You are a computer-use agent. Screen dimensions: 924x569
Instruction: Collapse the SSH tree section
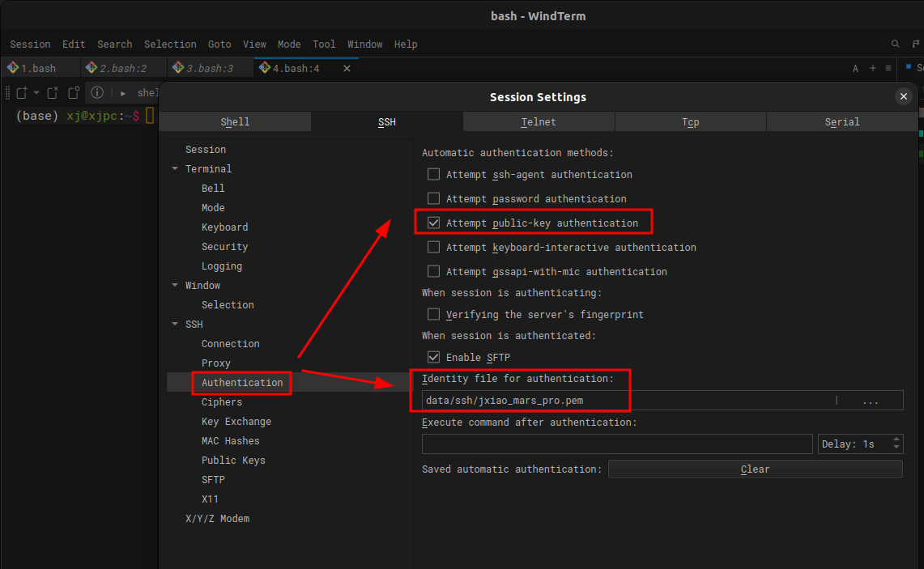175,324
